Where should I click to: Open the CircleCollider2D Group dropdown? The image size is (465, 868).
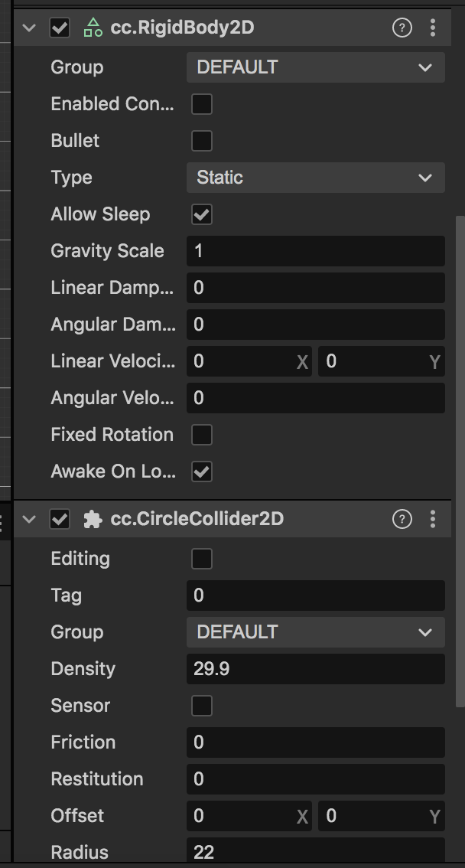(316, 632)
